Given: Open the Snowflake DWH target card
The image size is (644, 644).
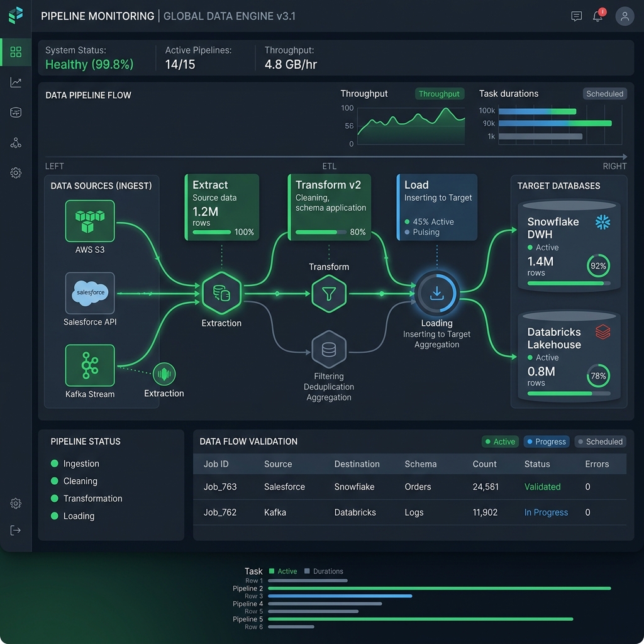Looking at the screenshot, I should pos(569,246).
